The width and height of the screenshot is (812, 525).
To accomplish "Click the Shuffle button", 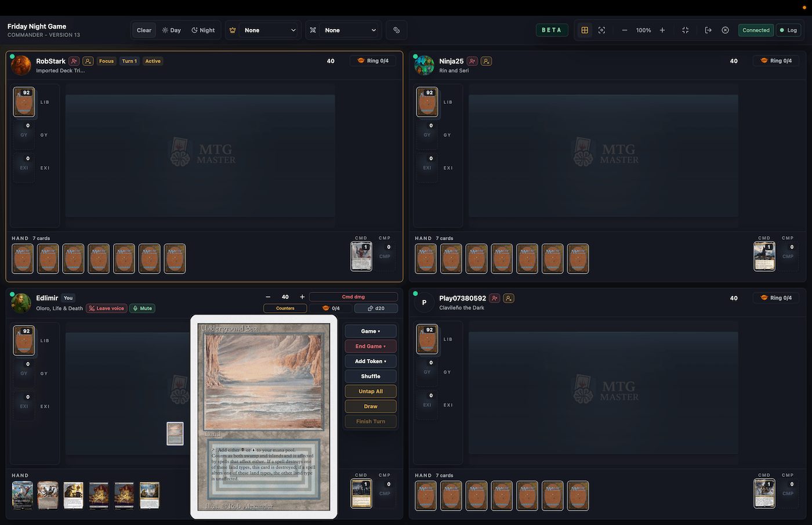I will coord(371,376).
